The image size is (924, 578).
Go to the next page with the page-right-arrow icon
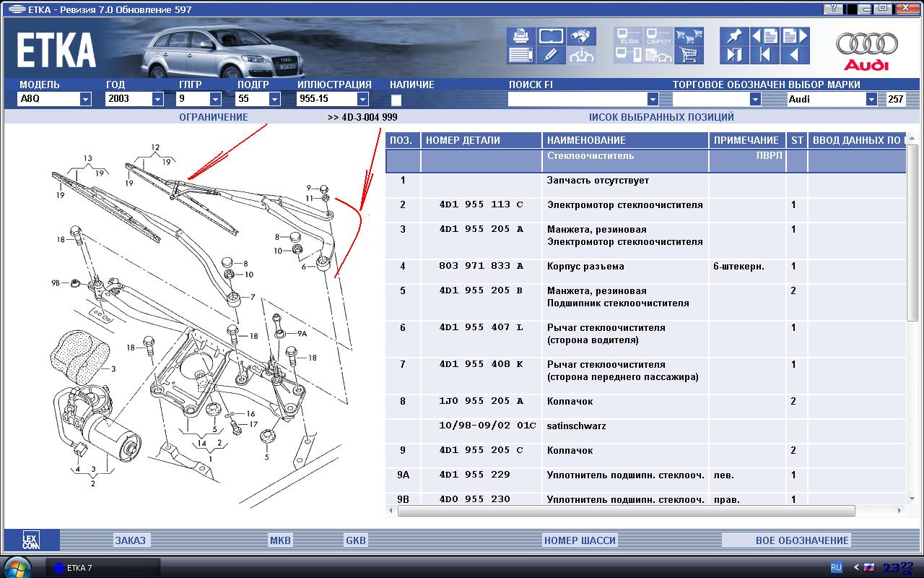(x=795, y=36)
